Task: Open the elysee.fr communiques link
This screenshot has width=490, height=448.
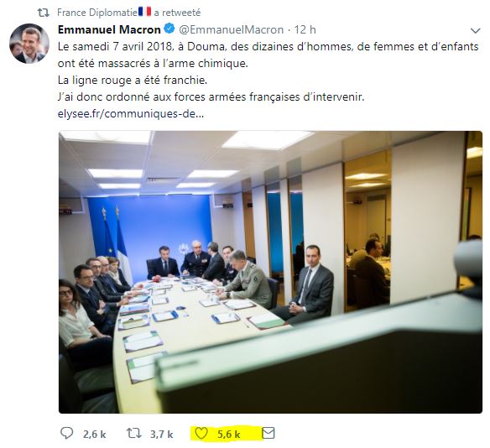Action: coord(131,114)
